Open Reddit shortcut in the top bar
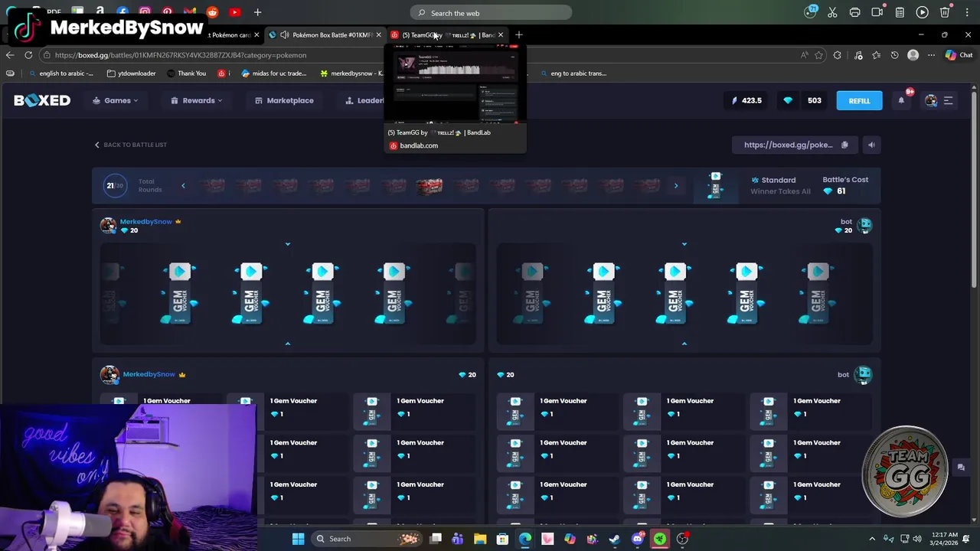980x551 pixels. point(212,12)
